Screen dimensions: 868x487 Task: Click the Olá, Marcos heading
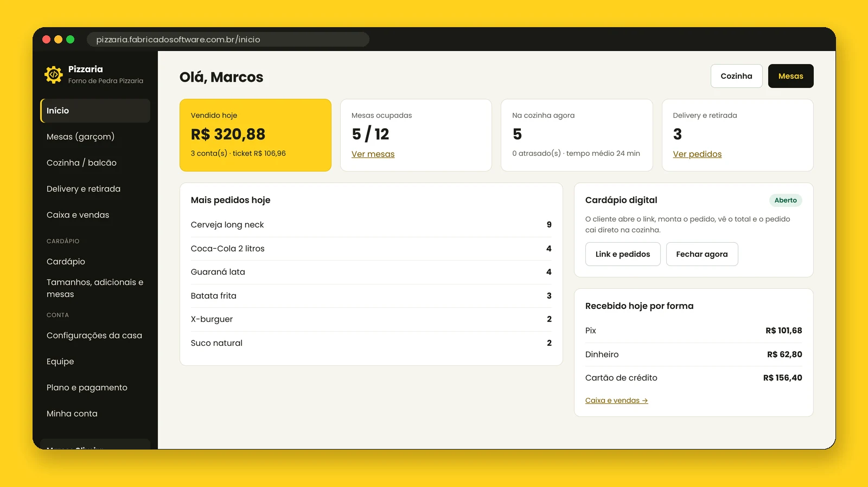221,77
